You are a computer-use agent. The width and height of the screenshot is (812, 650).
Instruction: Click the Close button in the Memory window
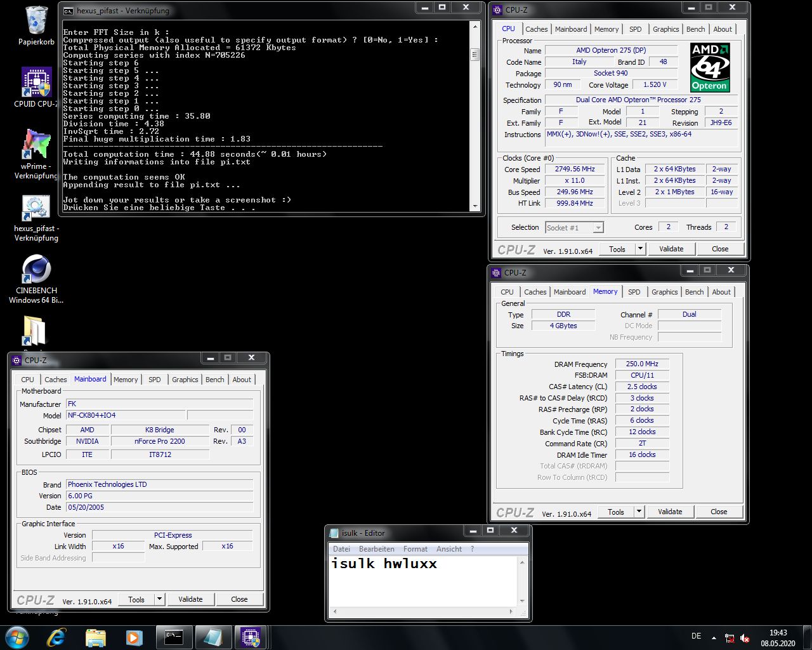pos(719,512)
